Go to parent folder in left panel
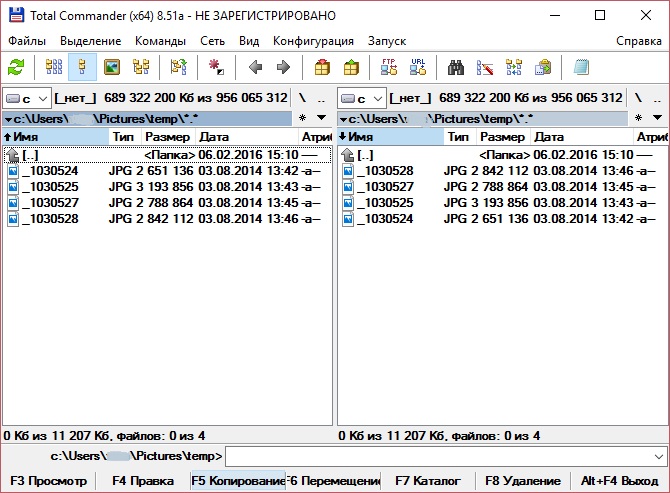Screen dimensions: 670x493 click(321, 99)
